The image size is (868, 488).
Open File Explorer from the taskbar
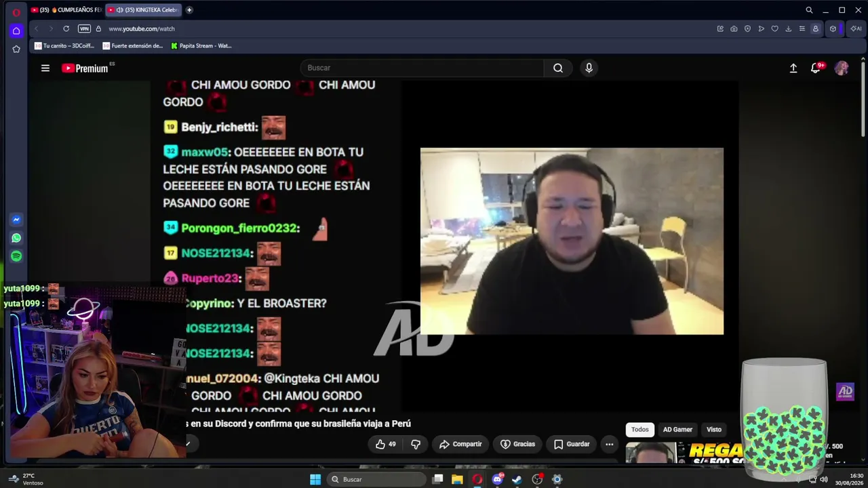tap(458, 479)
